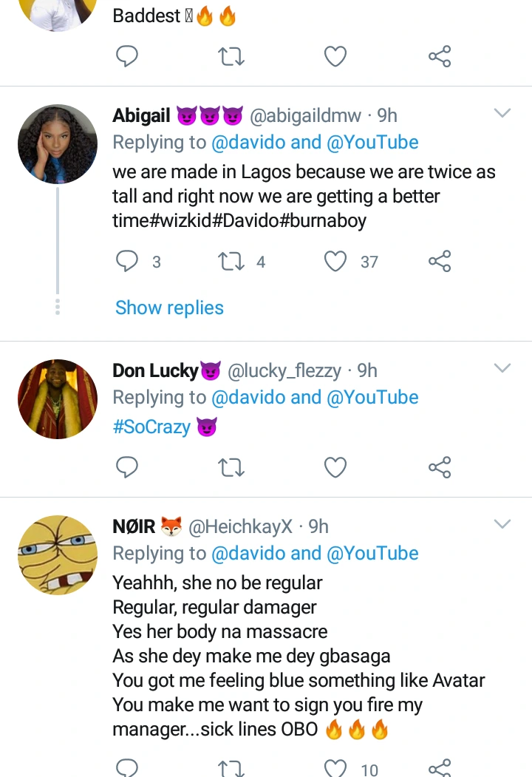Retweet Abigail's made in Lagos tweet
Image resolution: width=532 pixels, height=777 pixels.
(x=232, y=261)
